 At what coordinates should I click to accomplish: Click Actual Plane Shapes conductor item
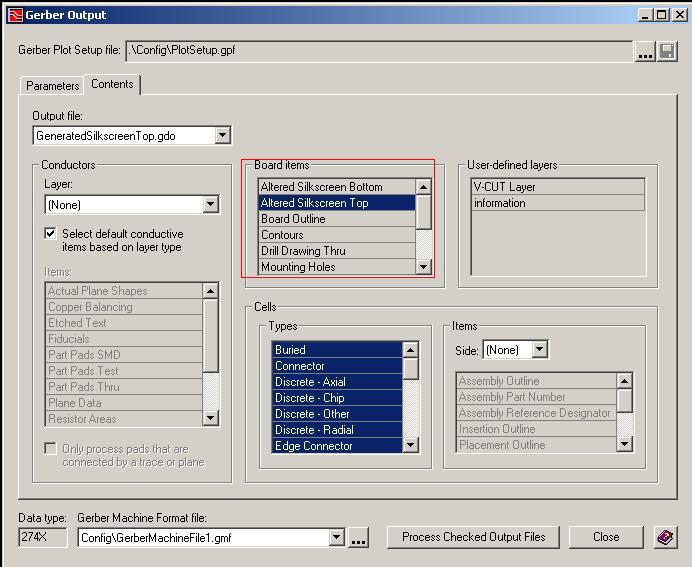pos(124,291)
